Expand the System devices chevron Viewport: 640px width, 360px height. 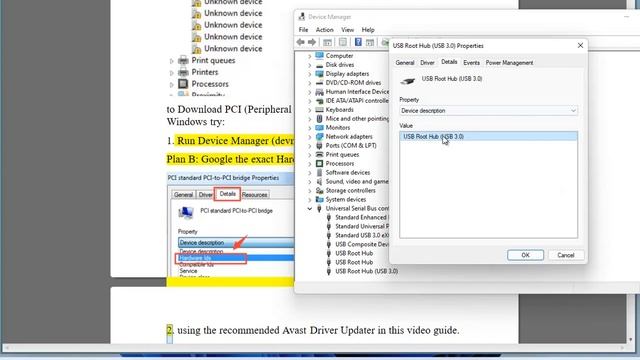click(309, 200)
